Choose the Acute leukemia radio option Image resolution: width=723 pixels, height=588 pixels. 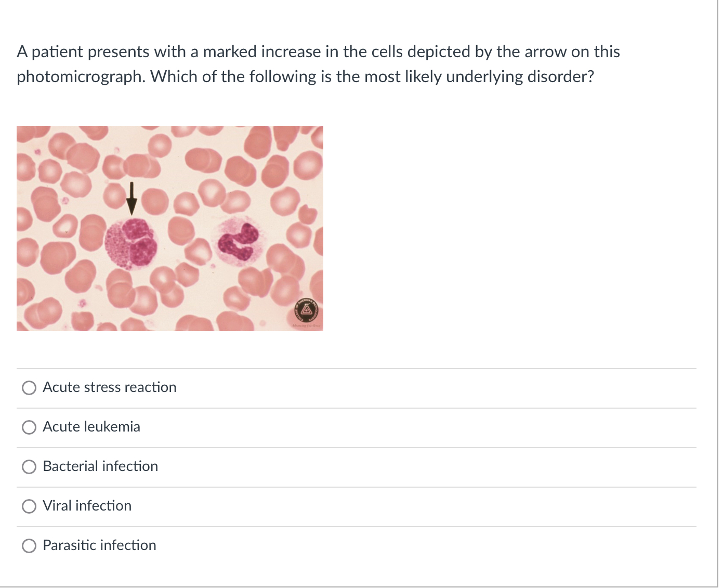pyautogui.click(x=29, y=427)
